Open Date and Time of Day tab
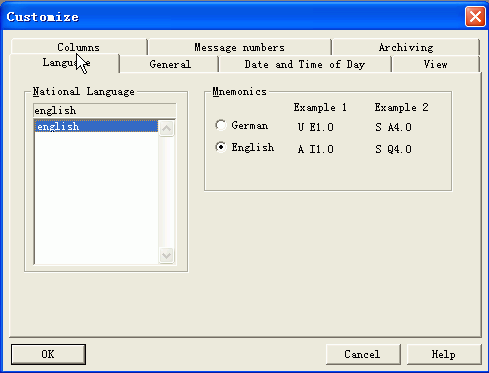Image resolution: width=489 pixels, height=373 pixels. coord(305,64)
